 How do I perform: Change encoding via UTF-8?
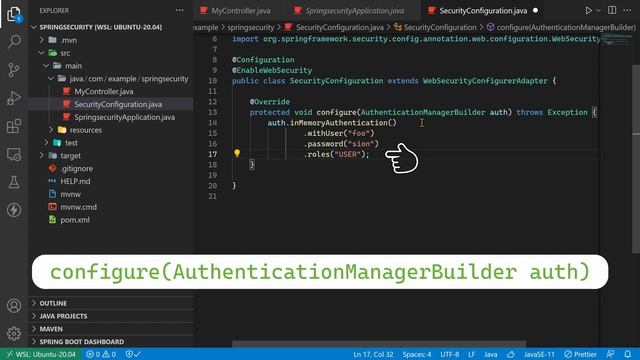pyautogui.click(x=449, y=354)
